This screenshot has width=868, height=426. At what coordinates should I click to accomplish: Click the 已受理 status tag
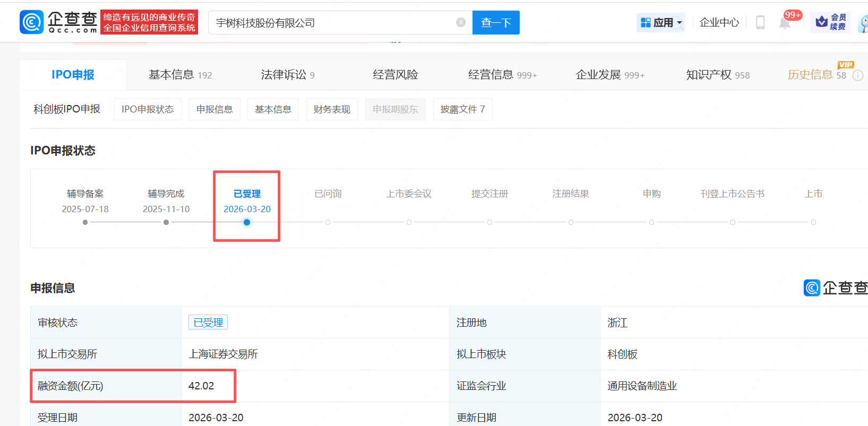click(208, 323)
